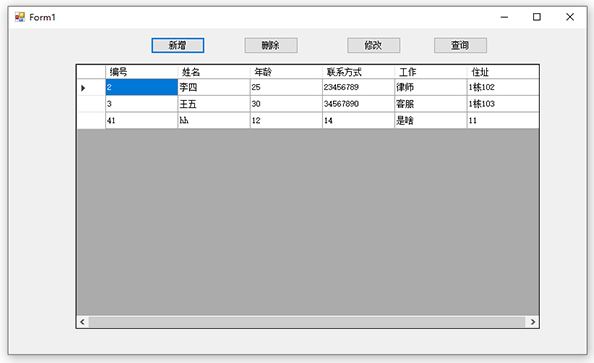Viewport: 594px width, 363px height.
Task: Click the horizontal scrollbar track
Action: click(x=307, y=322)
